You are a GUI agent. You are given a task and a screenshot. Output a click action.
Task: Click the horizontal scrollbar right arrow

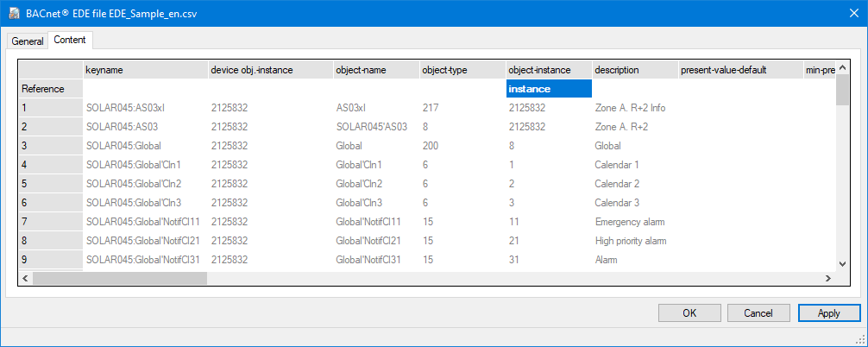pos(827,279)
